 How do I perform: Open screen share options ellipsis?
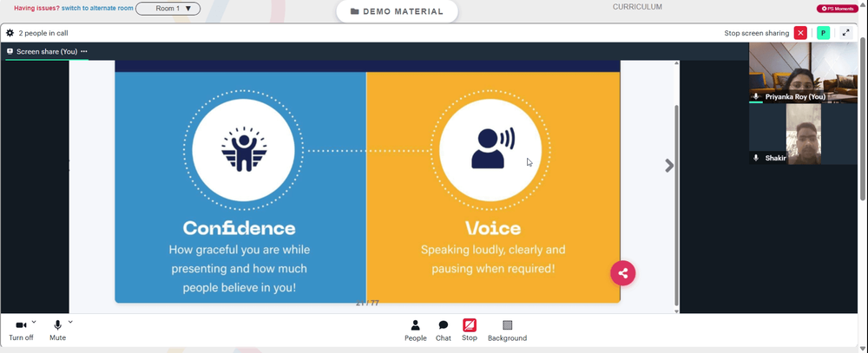coord(84,51)
